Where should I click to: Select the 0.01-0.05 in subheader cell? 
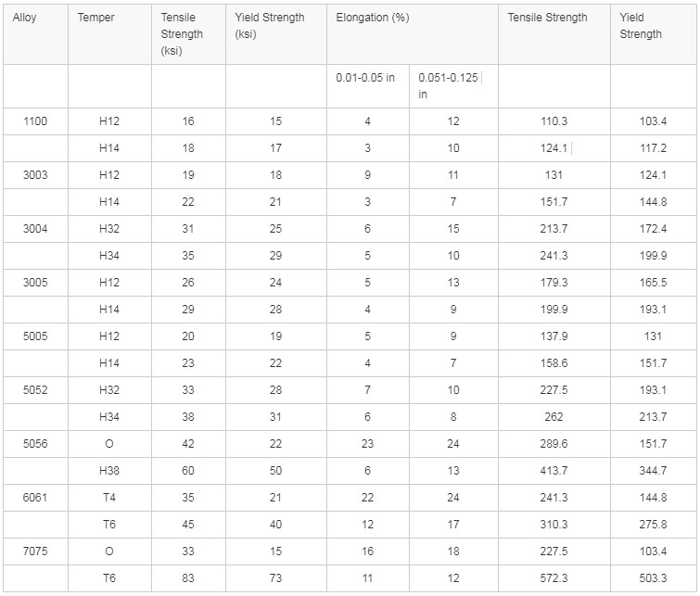[x=368, y=86]
